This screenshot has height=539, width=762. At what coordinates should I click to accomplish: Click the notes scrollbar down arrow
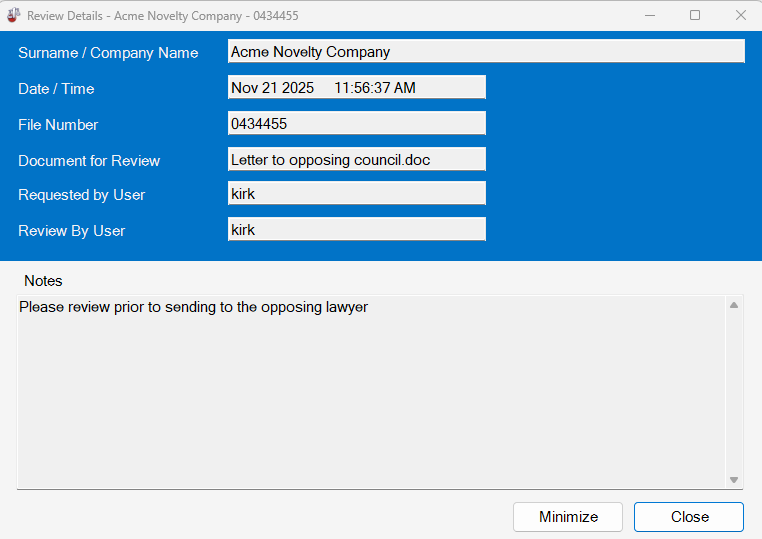(734, 480)
